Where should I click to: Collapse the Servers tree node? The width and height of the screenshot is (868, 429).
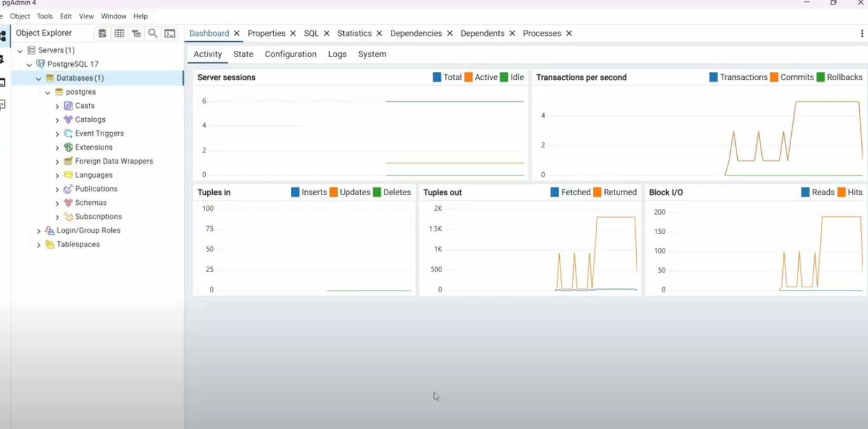(20, 50)
